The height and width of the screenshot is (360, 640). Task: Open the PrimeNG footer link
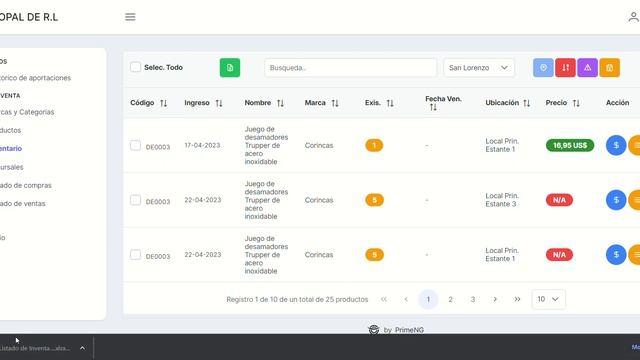409,330
